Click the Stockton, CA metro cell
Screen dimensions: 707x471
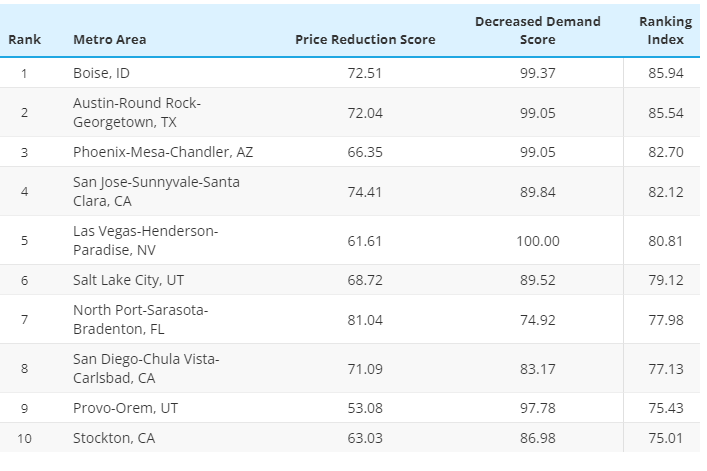point(114,437)
